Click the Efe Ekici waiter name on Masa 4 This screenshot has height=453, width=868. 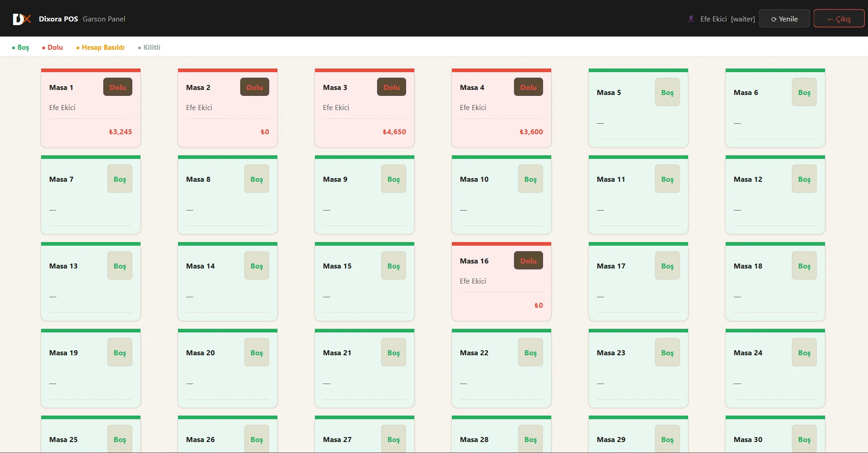473,108
